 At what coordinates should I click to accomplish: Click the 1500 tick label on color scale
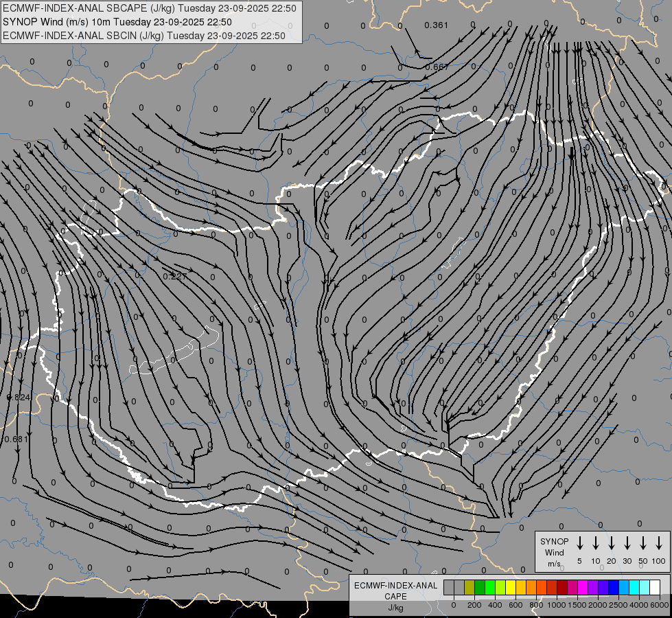[x=577, y=605]
